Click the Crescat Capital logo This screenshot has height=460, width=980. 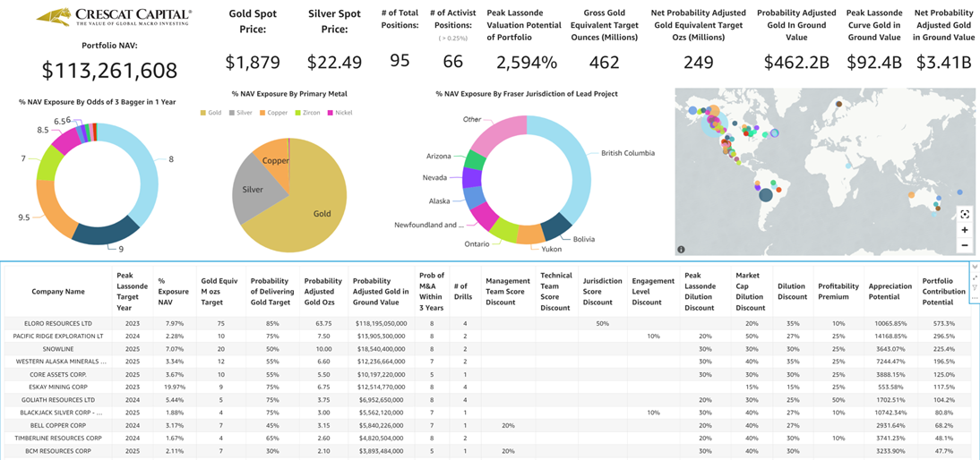pos(114,17)
